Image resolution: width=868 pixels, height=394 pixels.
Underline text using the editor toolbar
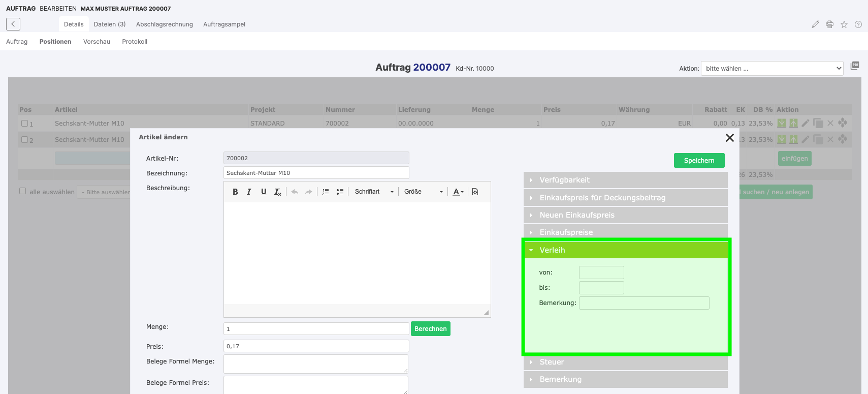point(264,192)
